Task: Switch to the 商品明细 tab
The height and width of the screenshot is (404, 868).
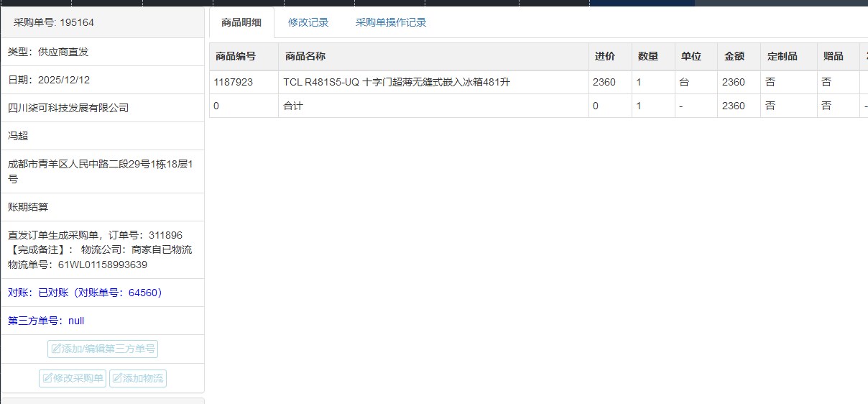Action: [241, 22]
